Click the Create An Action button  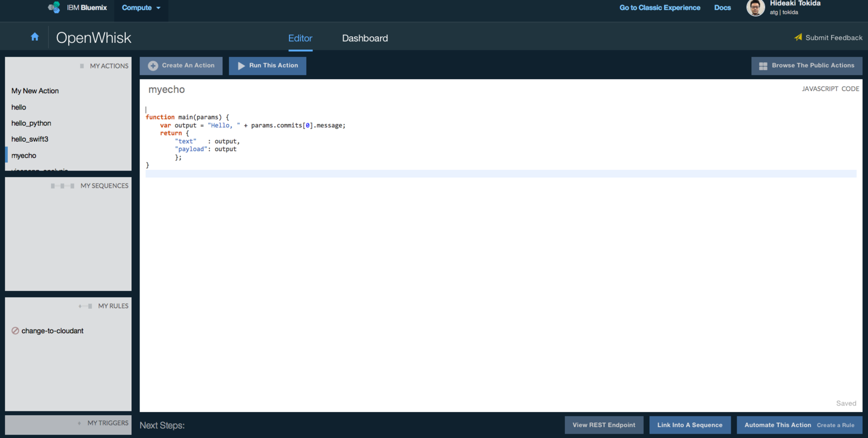click(181, 66)
